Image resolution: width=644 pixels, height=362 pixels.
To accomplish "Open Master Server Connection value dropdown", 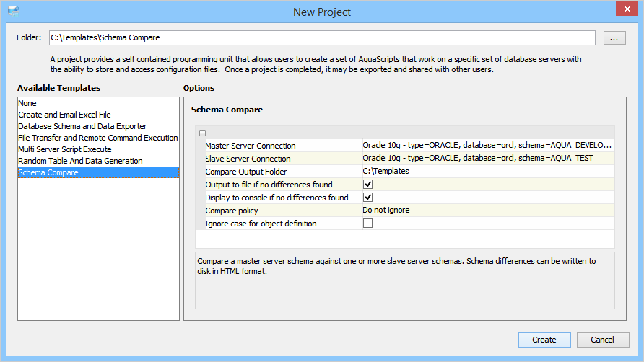I will pos(487,145).
